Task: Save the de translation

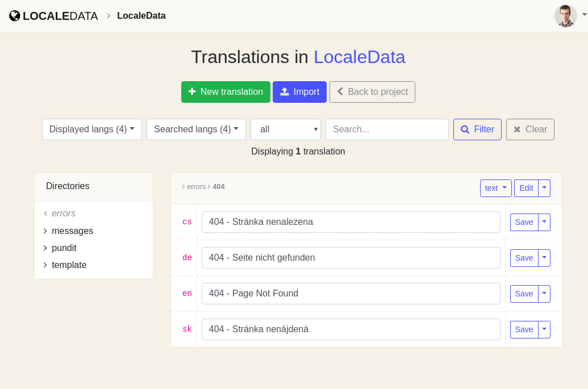Action: pos(524,258)
